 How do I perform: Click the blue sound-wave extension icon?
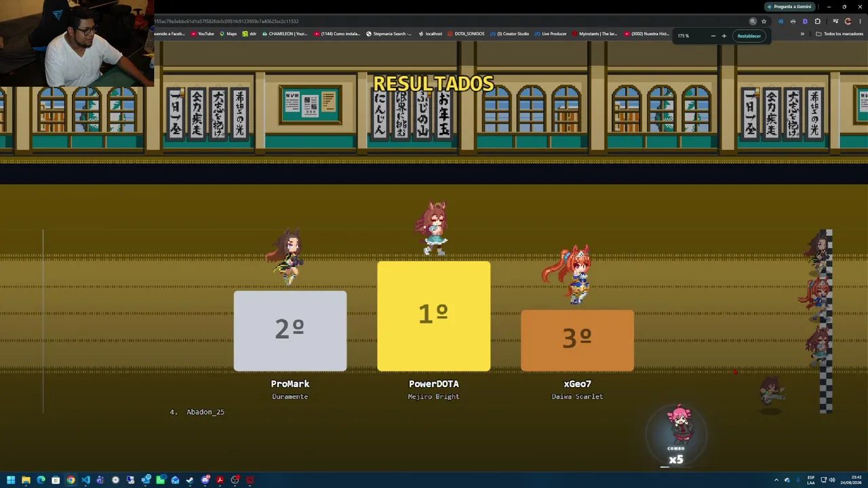tap(781, 21)
